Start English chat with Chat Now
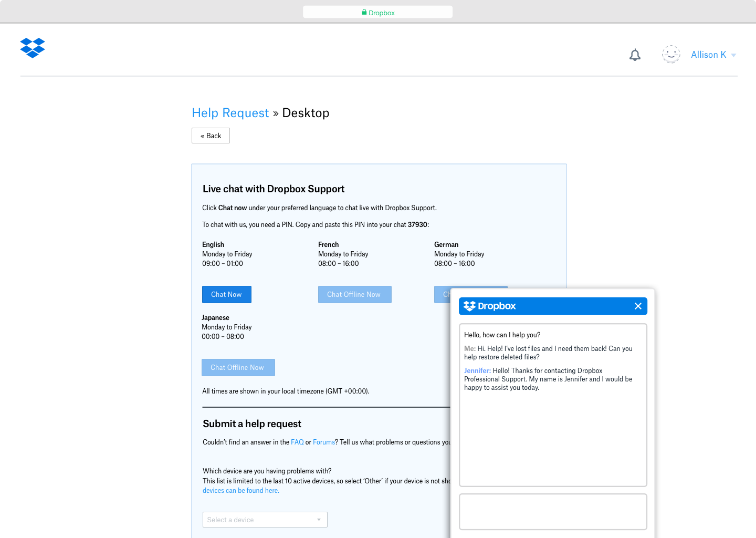The width and height of the screenshot is (756, 538). point(227,295)
